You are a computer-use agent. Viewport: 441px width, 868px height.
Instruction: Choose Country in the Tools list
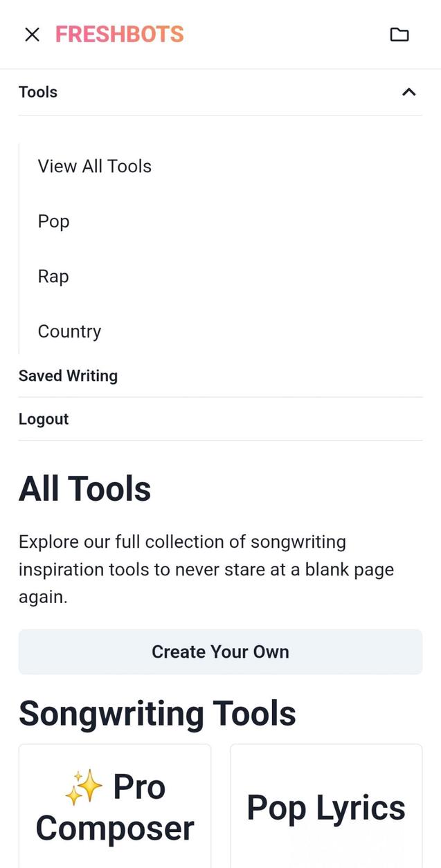tap(69, 331)
